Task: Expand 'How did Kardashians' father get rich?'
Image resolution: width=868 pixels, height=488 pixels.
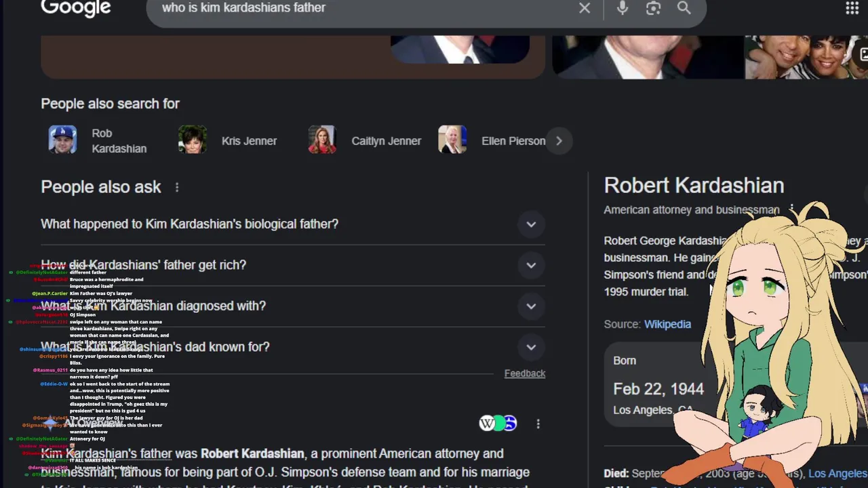Action: (x=531, y=265)
